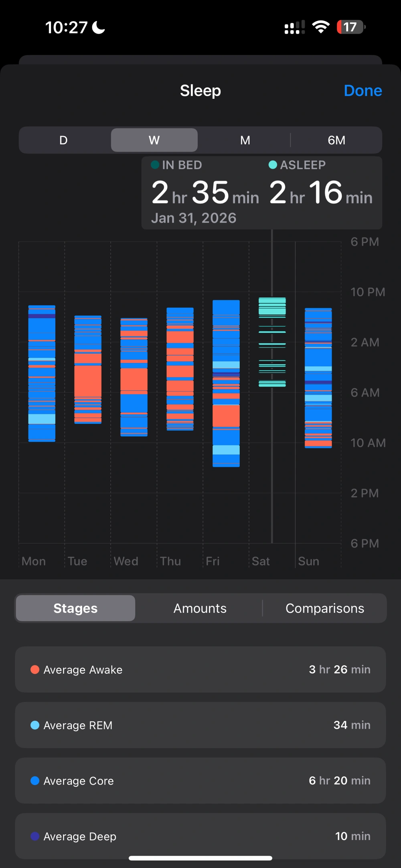Tap the Wi-Fi status icon
The height and width of the screenshot is (868, 401).
[320, 27]
